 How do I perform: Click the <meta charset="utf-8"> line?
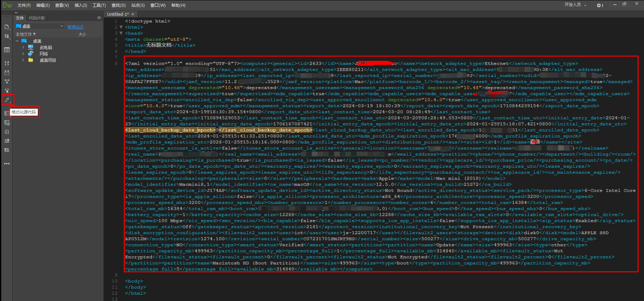click(x=158, y=39)
